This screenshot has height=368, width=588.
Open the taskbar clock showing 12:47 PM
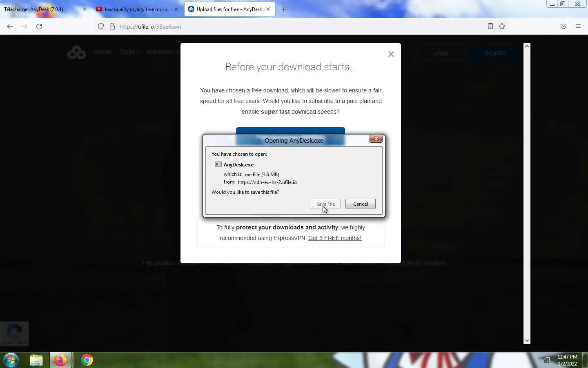point(567,360)
